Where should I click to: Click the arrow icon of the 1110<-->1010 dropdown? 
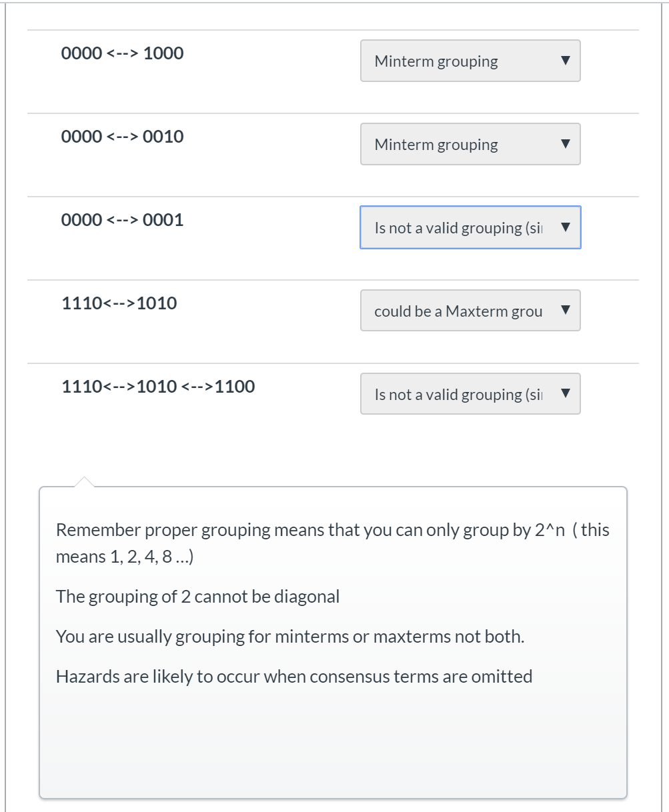click(566, 311)
